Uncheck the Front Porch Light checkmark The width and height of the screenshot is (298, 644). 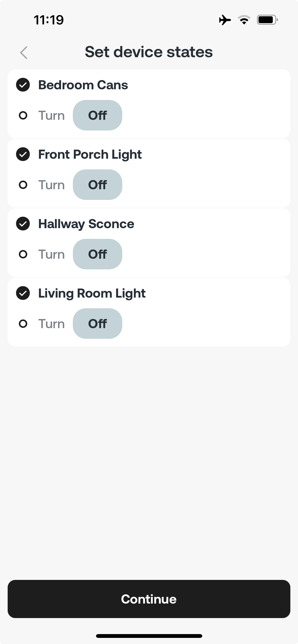point(23,154)
